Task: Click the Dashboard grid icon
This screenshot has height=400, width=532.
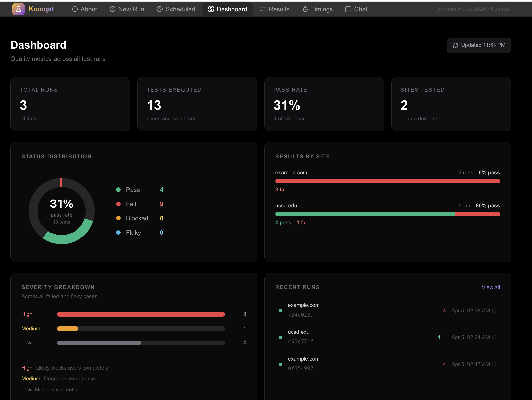Action: [211, 9]
